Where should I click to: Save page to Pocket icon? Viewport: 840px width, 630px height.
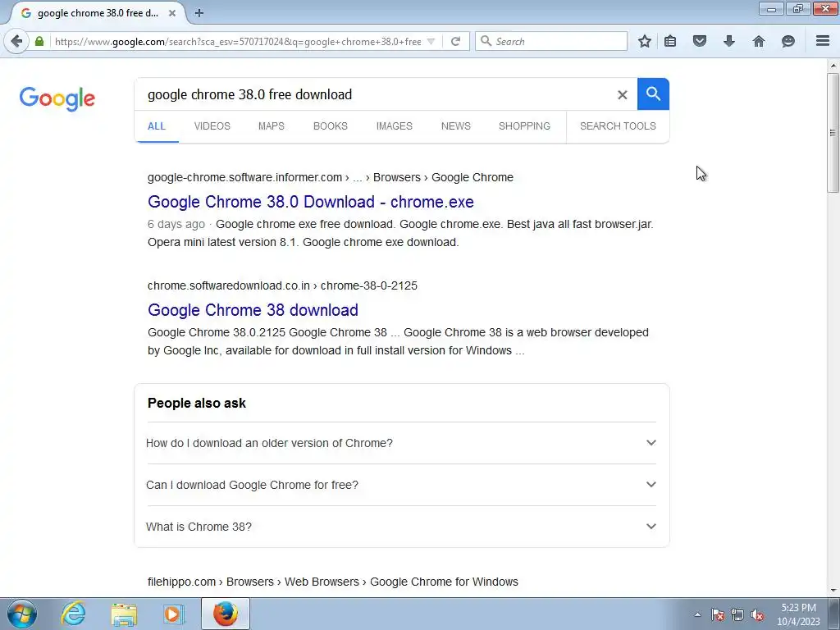[x=700, y=41]
